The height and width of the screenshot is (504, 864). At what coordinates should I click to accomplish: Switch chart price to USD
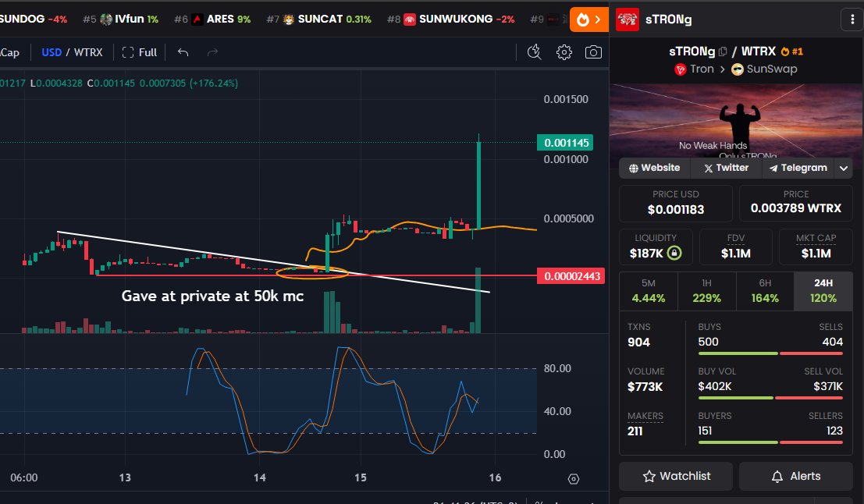(52, 52)
